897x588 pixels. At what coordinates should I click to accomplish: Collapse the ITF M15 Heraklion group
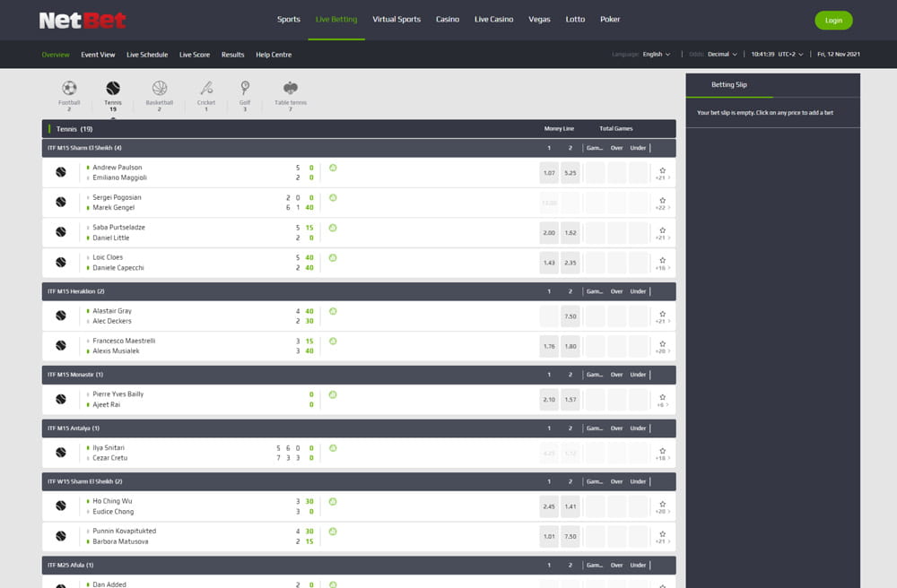pos(359,291)
